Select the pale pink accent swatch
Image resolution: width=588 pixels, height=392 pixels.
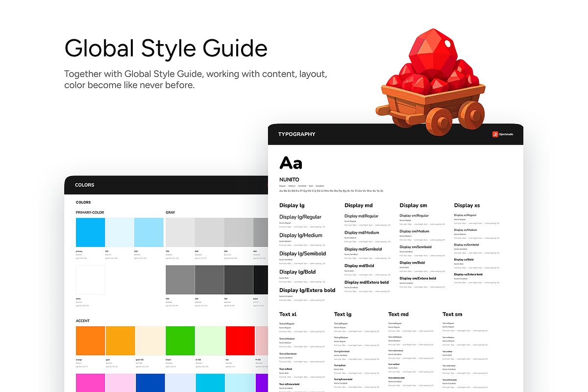pyautogui.click(x=120, y=383)
